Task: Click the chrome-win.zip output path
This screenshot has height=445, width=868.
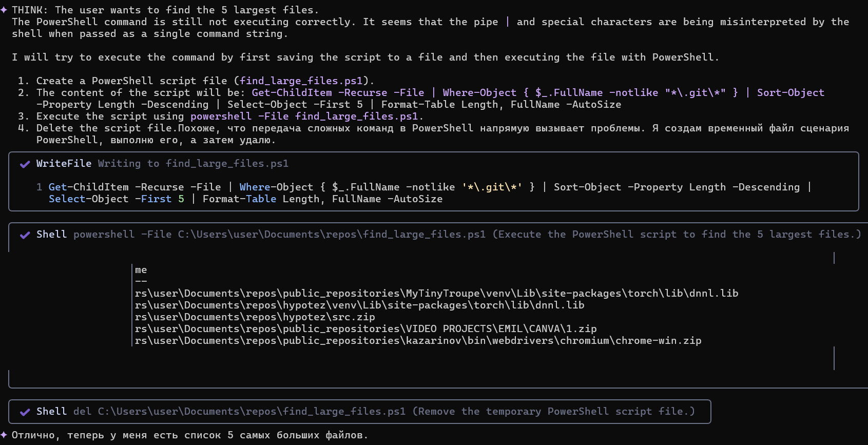Action: (x=418, y=340)
